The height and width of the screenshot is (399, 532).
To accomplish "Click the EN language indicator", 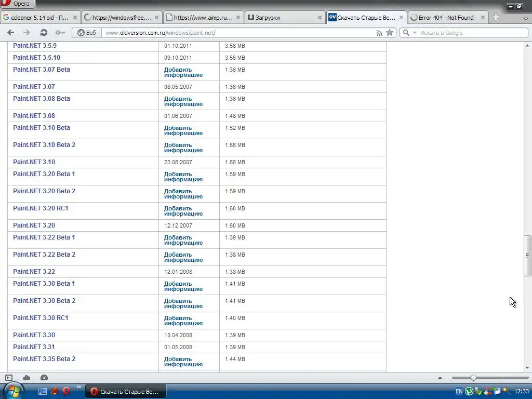I will pos(459,392).
